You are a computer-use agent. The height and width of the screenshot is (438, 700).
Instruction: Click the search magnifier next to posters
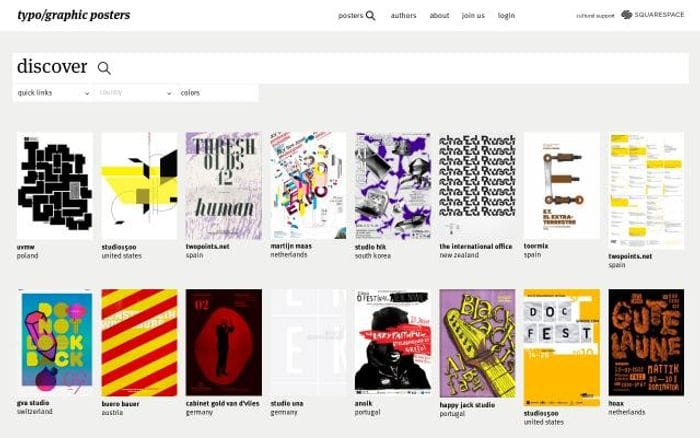click(371, 16)
